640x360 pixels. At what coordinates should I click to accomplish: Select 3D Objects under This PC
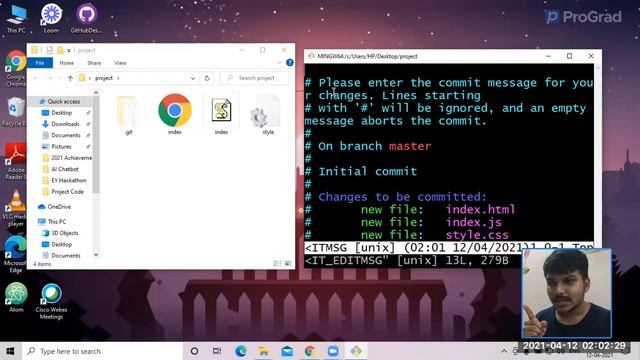64,233
